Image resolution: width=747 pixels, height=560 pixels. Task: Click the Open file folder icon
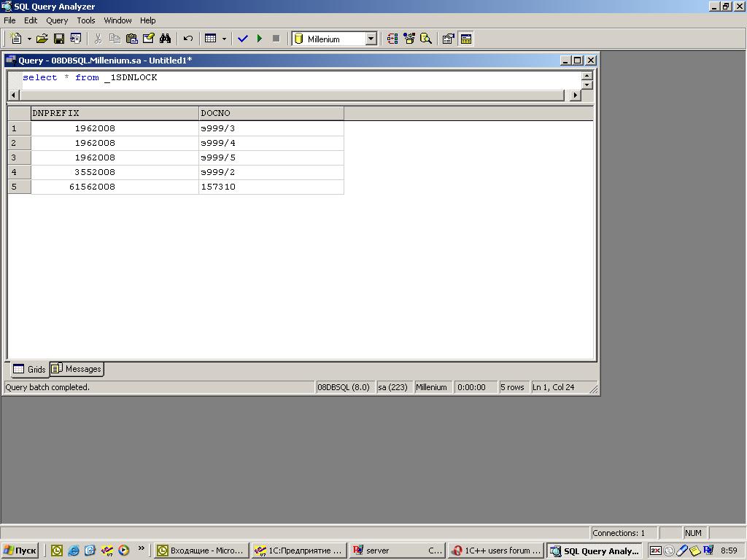tap(42, 39)
